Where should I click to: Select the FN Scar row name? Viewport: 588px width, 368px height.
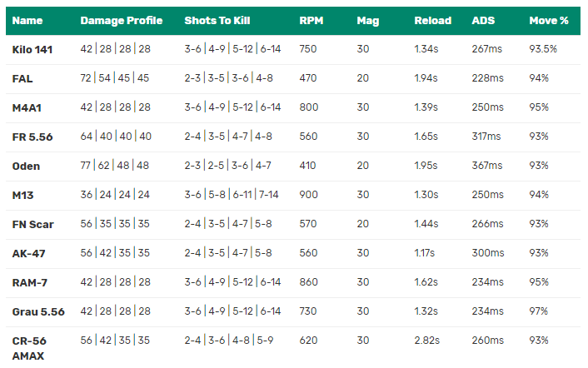[33, 225]
